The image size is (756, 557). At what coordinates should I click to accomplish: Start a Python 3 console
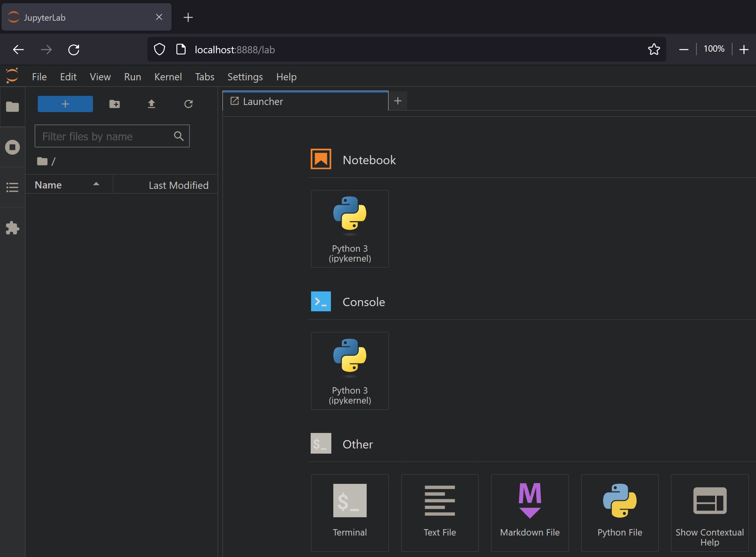pyautogui.click(x=350, y=371)
